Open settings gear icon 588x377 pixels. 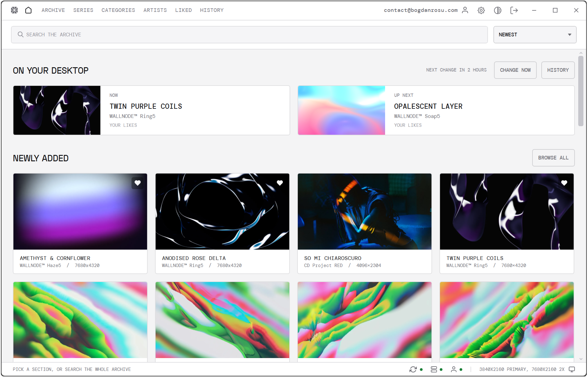(481, 10)
